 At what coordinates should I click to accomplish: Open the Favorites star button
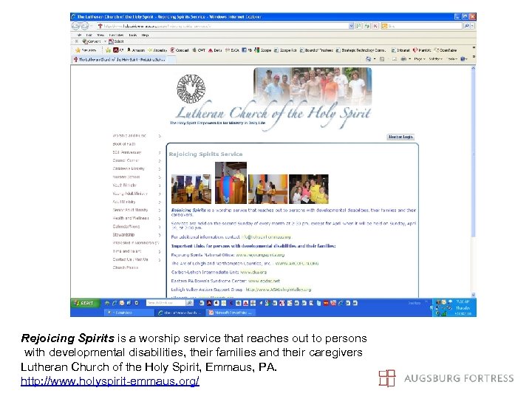[x=86, y=50]
